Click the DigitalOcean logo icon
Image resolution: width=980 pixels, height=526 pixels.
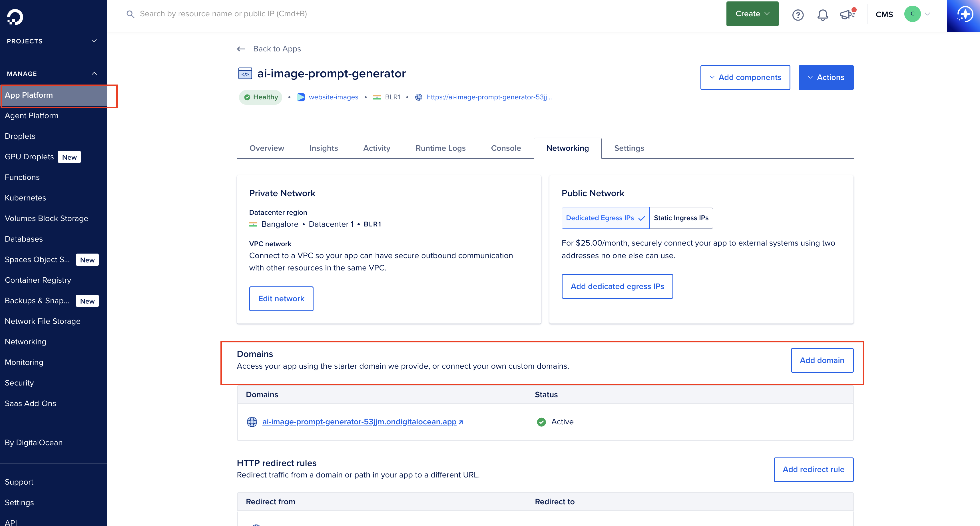click(x=15, y=17)
